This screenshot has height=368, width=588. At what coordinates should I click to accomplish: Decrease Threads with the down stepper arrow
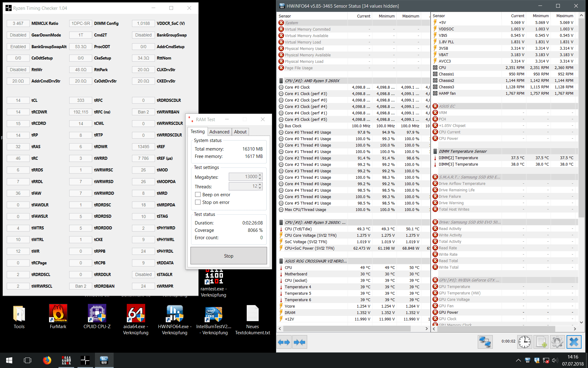tap(260, 188)
